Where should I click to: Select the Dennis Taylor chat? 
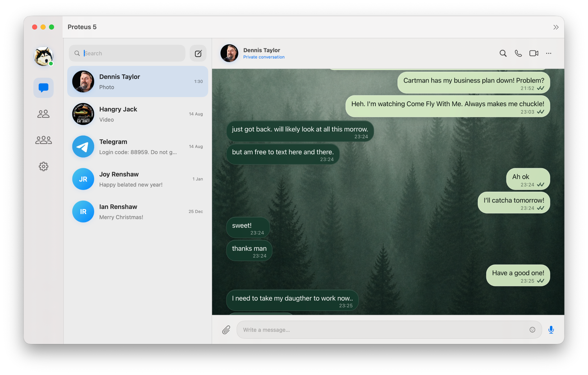[138, 81]
